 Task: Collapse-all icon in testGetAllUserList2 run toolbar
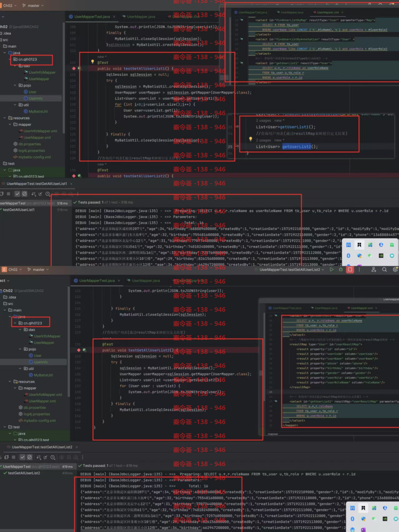pos(46,457)
